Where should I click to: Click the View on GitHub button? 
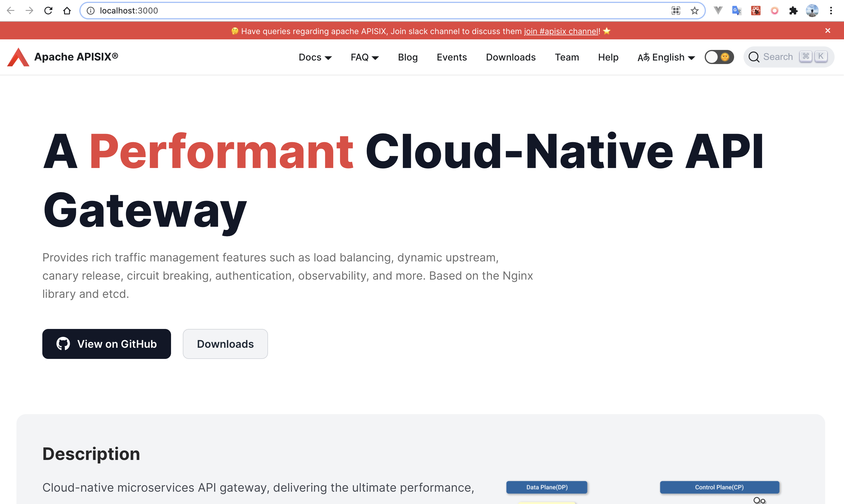[106, 344]
